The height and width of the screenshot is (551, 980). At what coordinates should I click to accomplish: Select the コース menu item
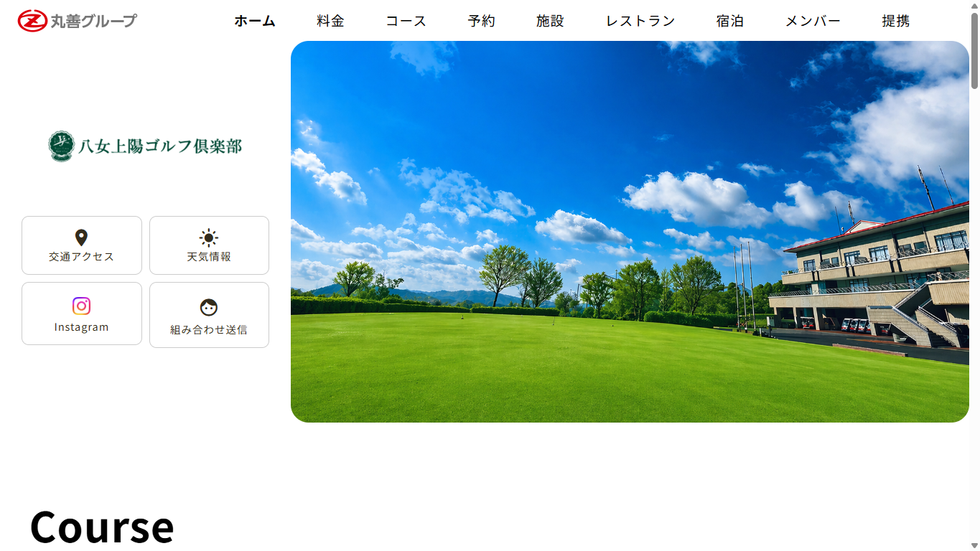(406, 21)
